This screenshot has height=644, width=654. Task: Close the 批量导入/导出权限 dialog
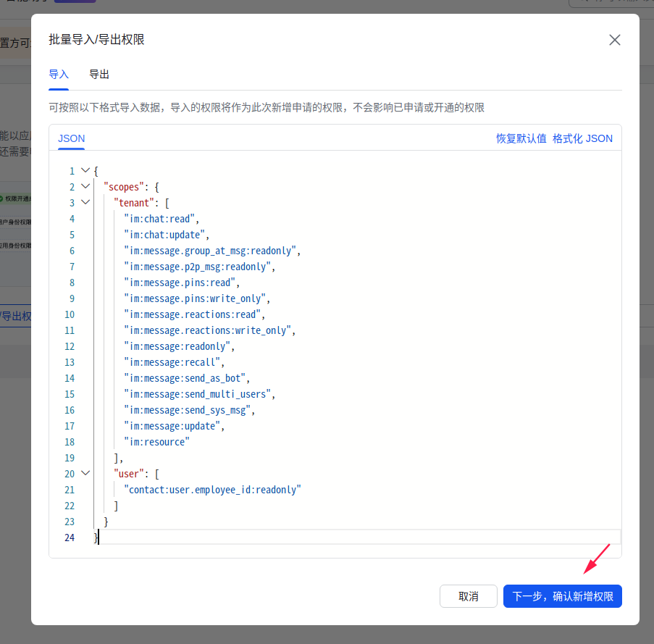pos(614,40)
